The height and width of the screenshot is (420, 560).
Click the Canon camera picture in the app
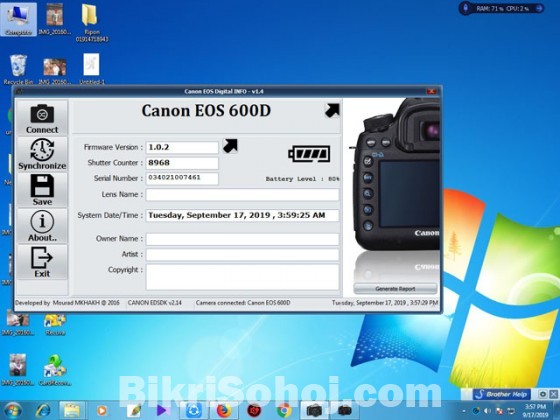[396, 175]
